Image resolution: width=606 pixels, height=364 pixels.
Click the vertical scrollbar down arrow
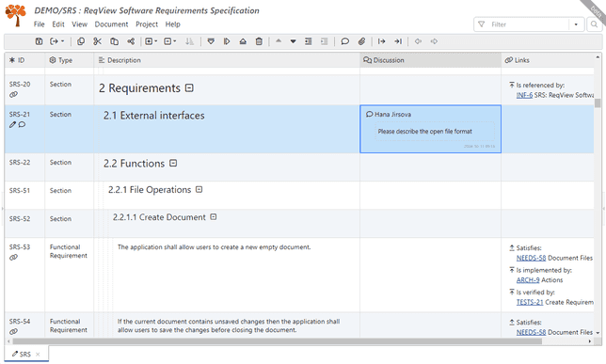[x=598, y=333]
